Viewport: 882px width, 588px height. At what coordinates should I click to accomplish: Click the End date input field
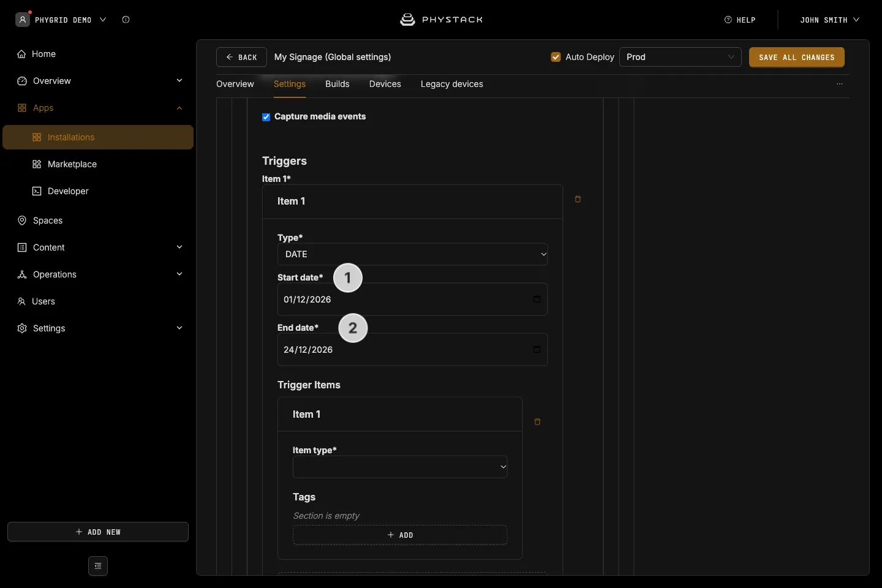click(x=413, y=350)
